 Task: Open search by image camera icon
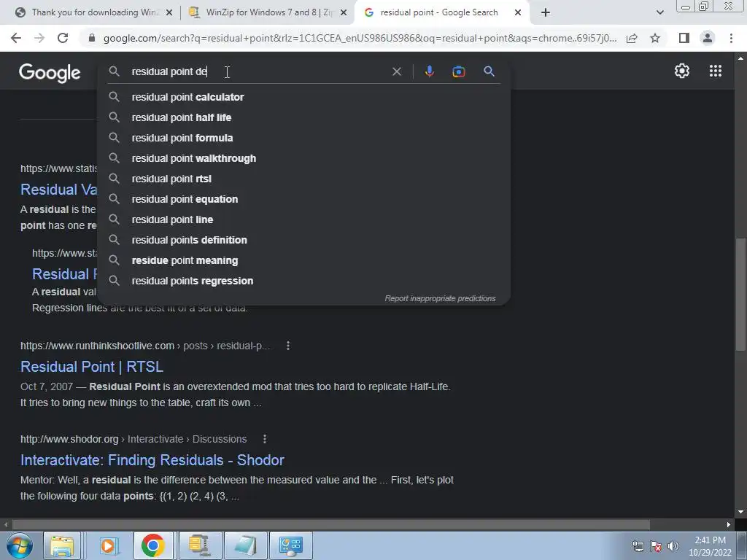[458, 71]
